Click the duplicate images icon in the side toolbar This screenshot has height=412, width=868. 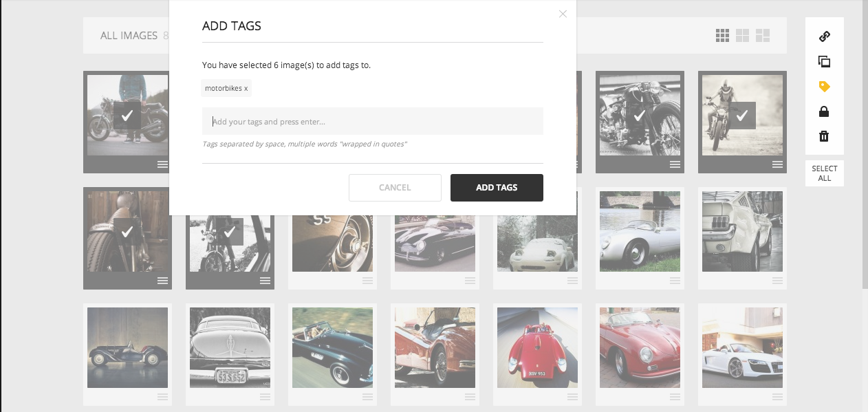tap(824, 62)
